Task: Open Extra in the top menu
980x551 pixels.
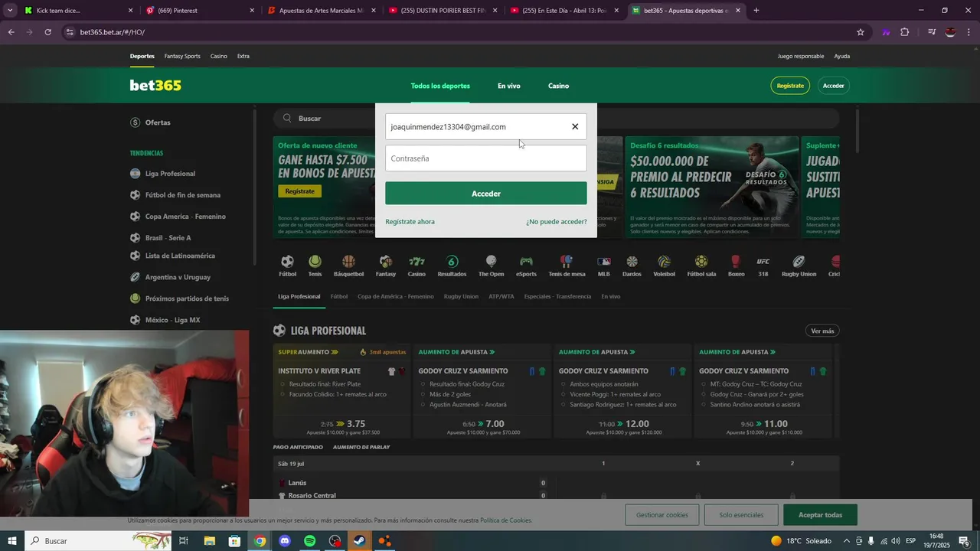Action: [243, 56]
